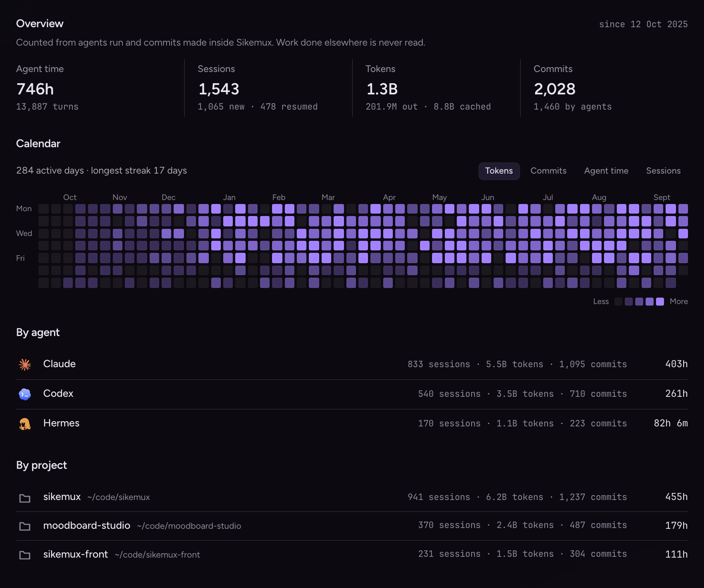
Task: Click 'since 12 Oct 2025' date text
Action: point(643,24)
